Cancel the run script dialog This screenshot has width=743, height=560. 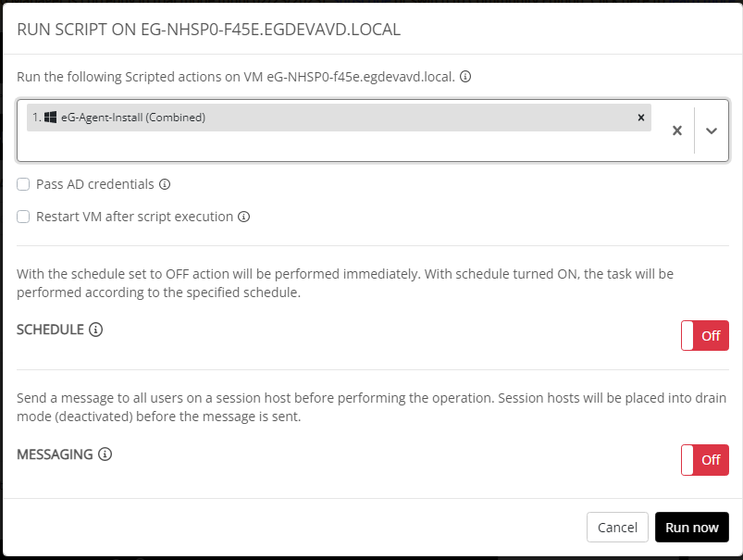(617, 528)
